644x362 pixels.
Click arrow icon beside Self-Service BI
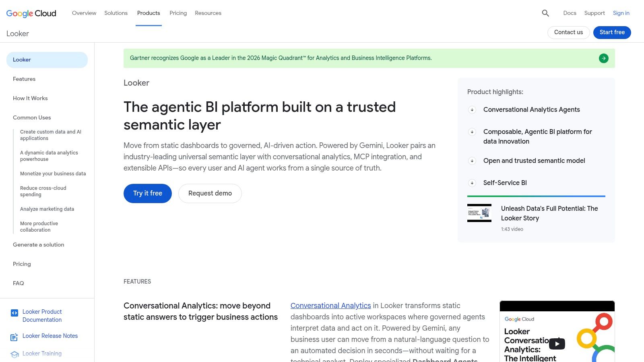tap(472, 183)
